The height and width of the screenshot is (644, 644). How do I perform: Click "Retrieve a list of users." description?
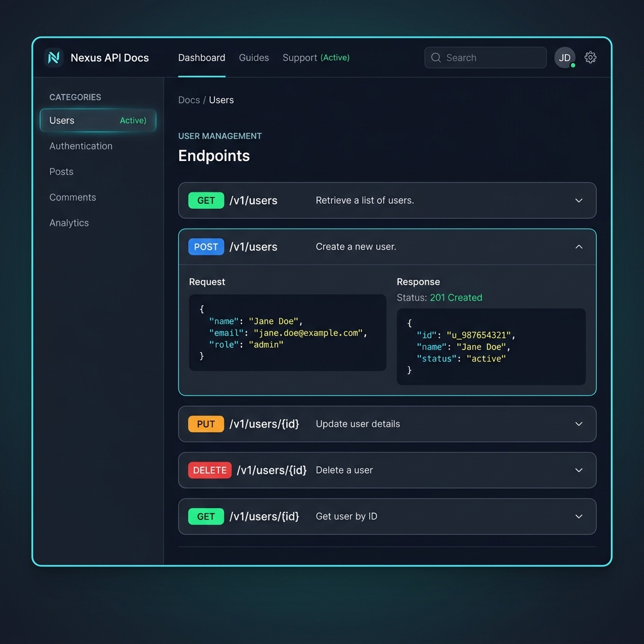[365, 201]
